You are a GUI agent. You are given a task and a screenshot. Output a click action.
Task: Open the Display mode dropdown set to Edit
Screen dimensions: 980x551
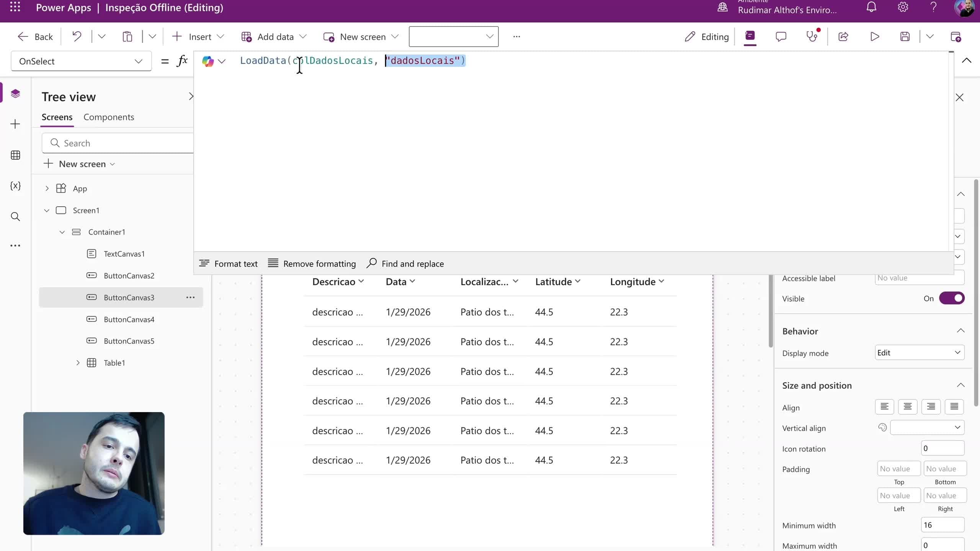[918, 352]
